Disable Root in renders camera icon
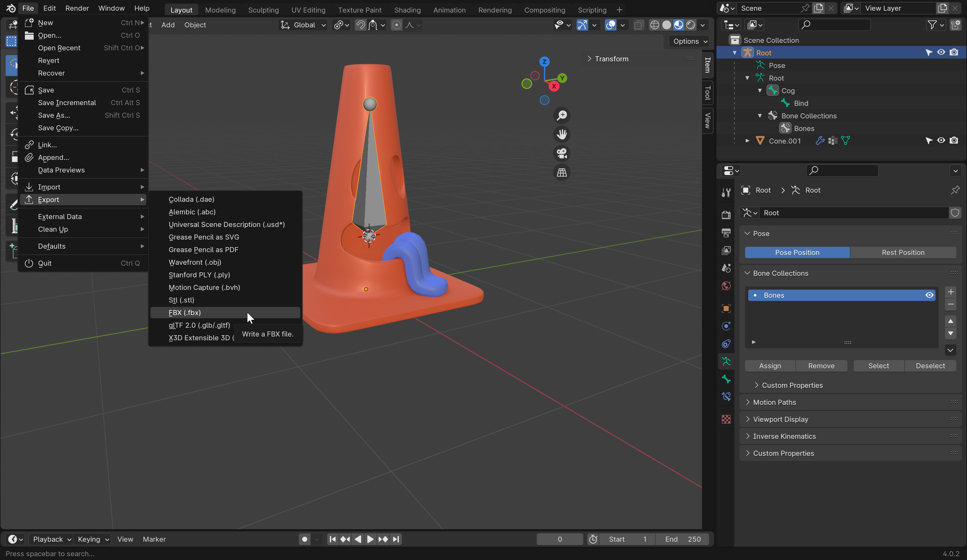The height and width of the screenshot is (560, 967). point(953,52)
